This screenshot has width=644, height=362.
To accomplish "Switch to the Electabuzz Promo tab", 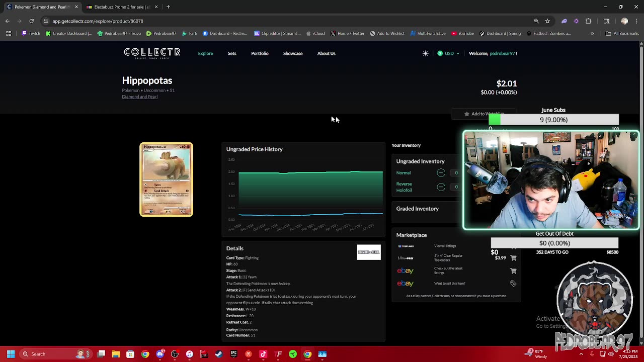I will point(120,7).
